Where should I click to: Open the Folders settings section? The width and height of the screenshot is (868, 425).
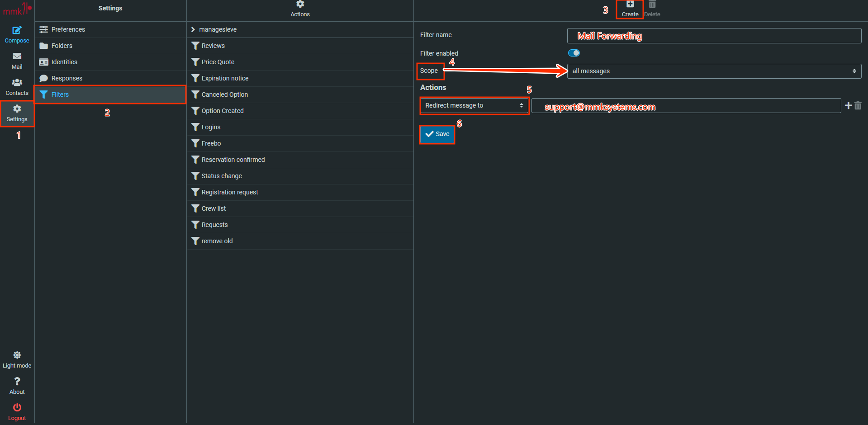pos(110,46)
